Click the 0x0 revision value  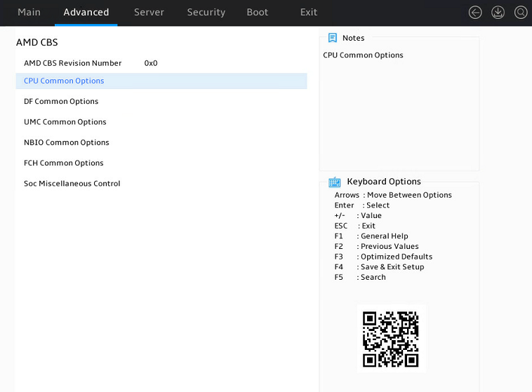[151, 63]
